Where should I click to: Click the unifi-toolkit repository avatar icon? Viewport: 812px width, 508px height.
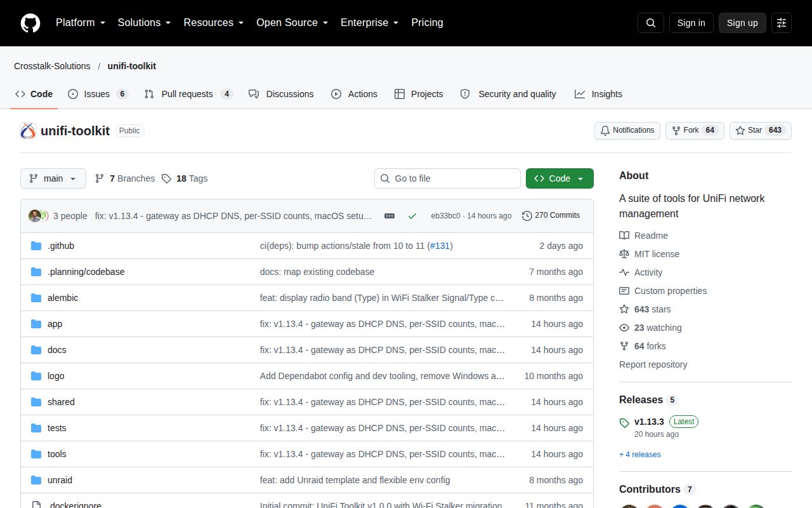(28, 131)
